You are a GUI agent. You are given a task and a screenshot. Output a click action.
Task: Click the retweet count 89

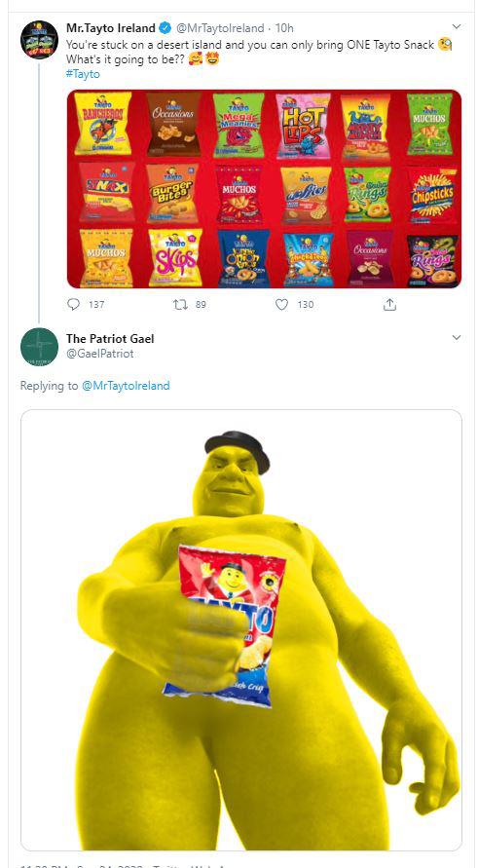[x=201, y=305]
